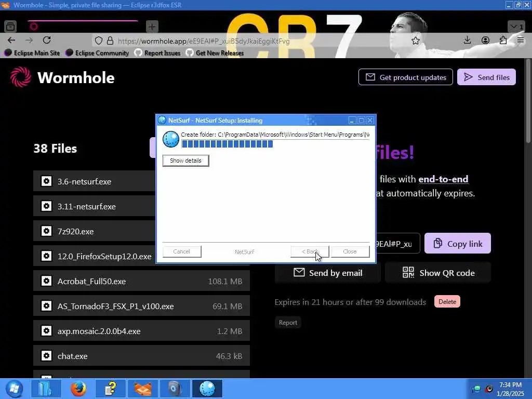Click Show QR code button
This screenshot has height=399, width=532.
point(438,273)
